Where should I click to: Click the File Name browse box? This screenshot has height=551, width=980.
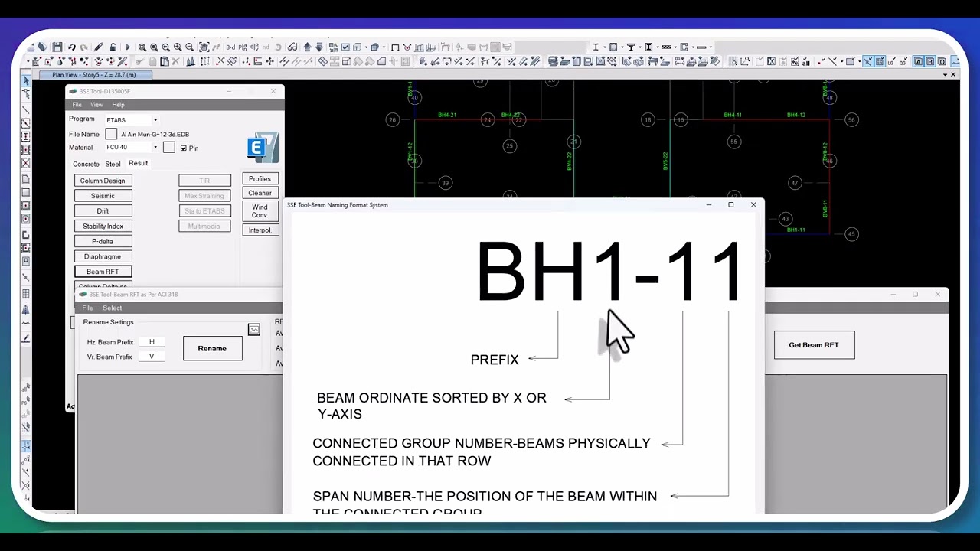coord(111,134)
